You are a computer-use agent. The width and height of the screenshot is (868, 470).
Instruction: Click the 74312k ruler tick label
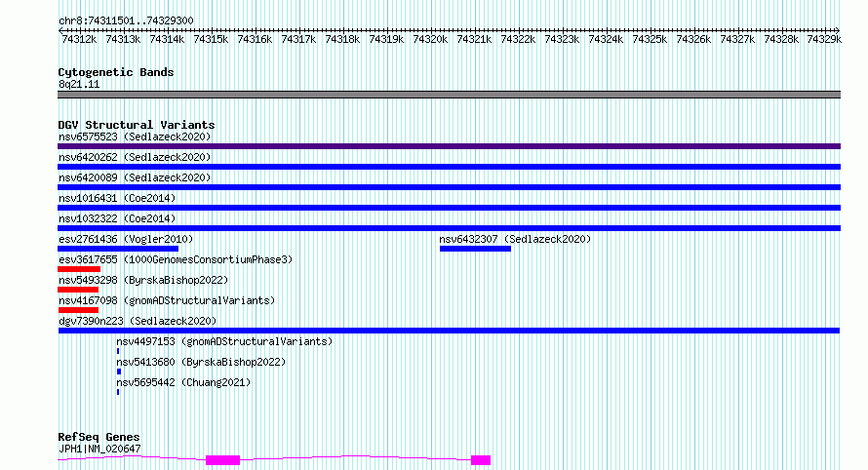coord(79,39)
